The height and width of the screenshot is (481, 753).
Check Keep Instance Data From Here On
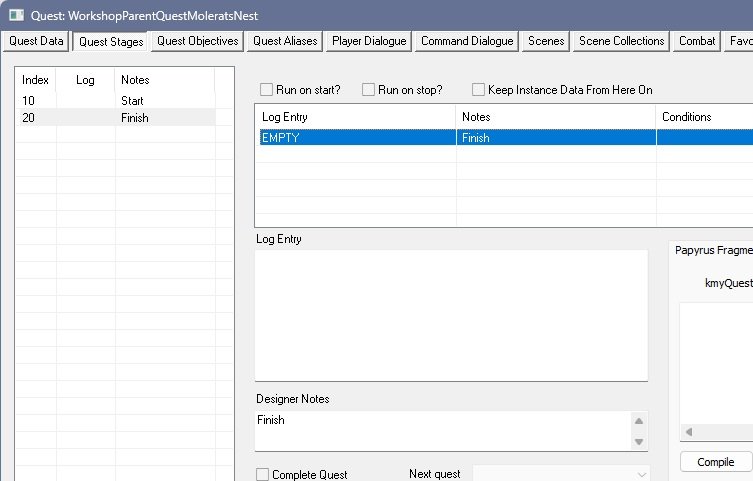pos(478,90)
